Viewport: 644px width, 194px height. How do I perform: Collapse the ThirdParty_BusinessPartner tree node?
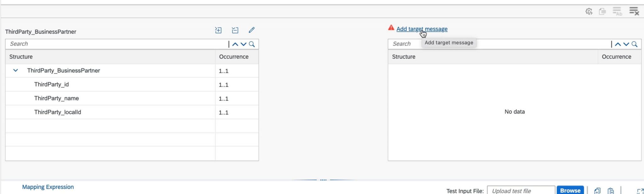(x=15, y=70)
